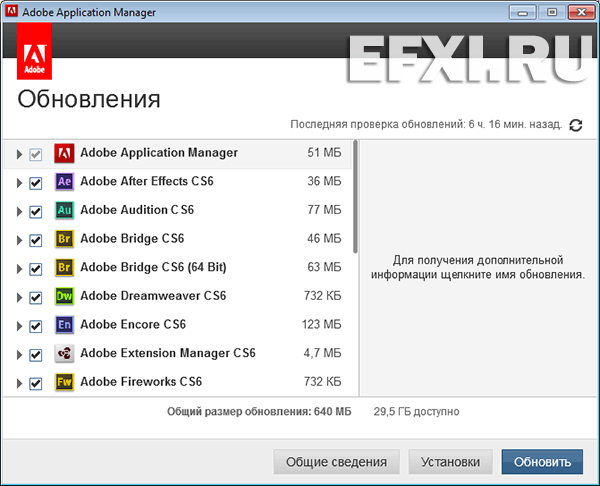Maximize the Adobe Application Manager window
This screenshot has width=600, height=486.
click(551, 13)
